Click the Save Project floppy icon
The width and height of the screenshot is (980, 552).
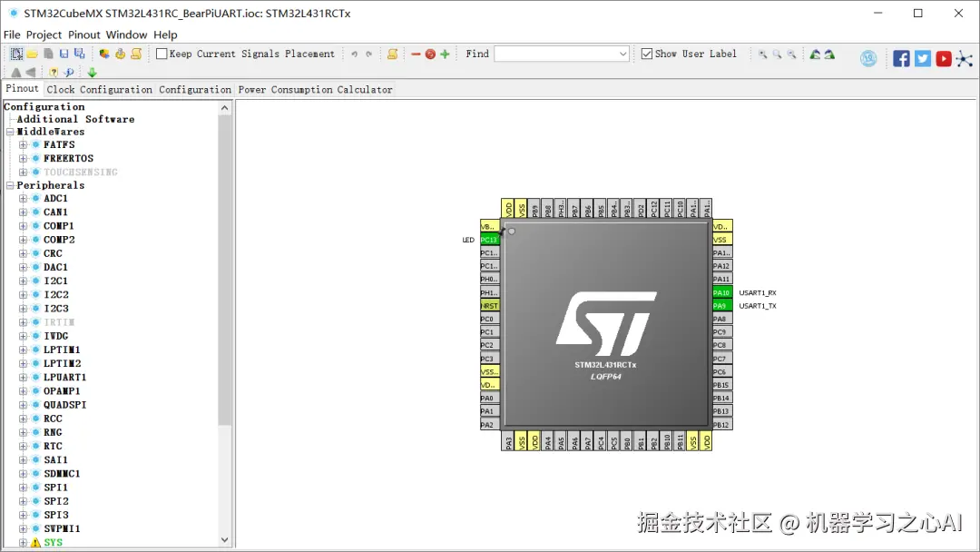coord(64,54)
